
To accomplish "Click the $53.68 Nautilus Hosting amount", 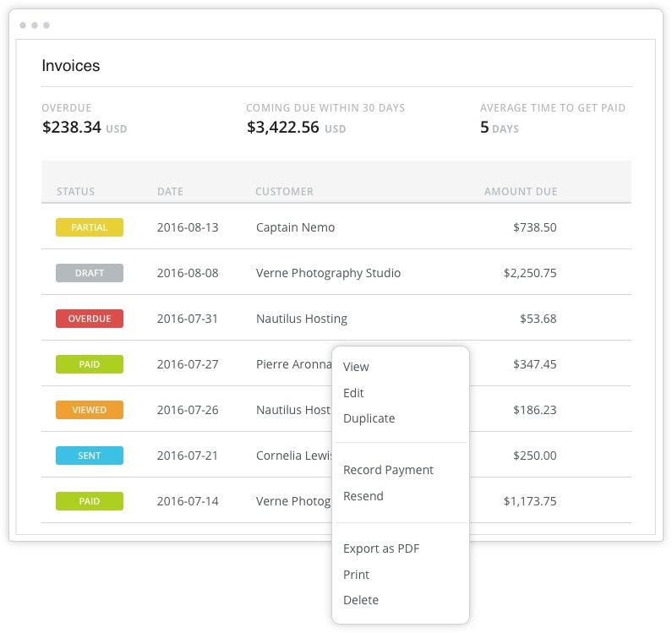I will coord(538,319).
